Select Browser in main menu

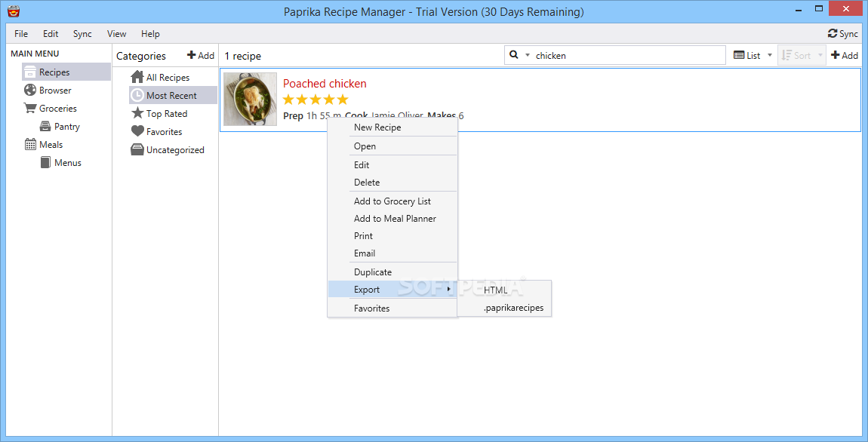click(66, 91)
